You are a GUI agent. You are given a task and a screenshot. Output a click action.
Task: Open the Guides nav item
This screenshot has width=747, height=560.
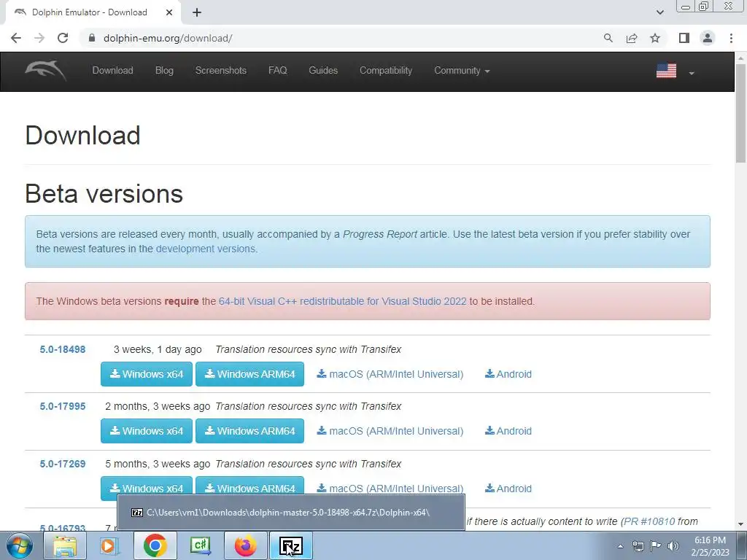pyautogui.click(x=323, y=71)
